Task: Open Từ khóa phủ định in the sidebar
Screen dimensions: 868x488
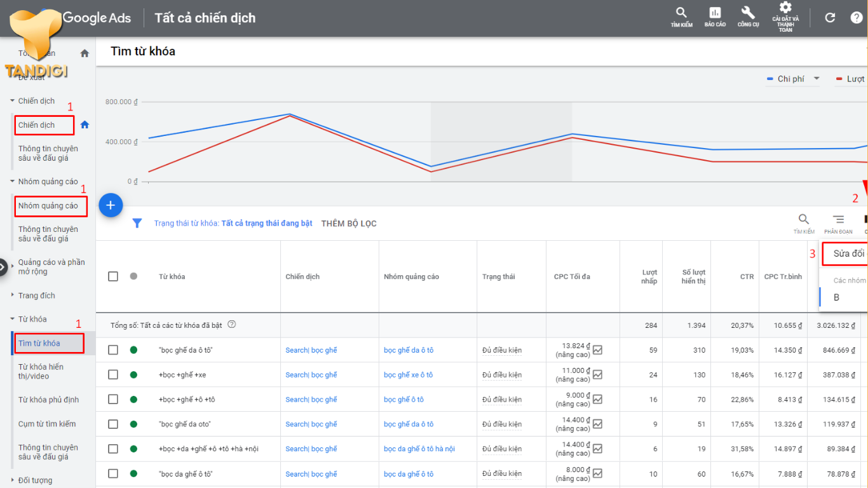Action: click(48, 400)
